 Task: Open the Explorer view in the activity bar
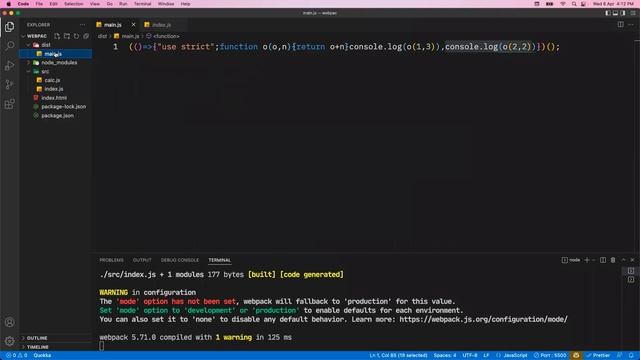[x=9, y=27]
